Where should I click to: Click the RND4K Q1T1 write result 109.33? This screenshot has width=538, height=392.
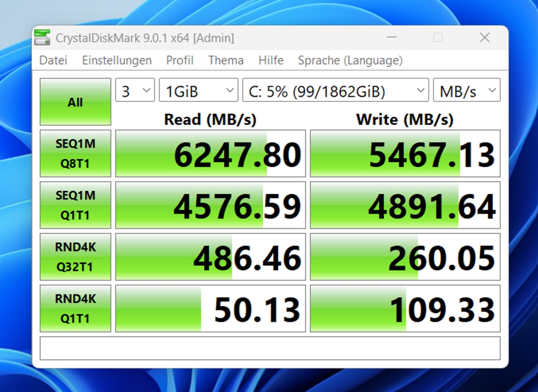pos(405,309)
